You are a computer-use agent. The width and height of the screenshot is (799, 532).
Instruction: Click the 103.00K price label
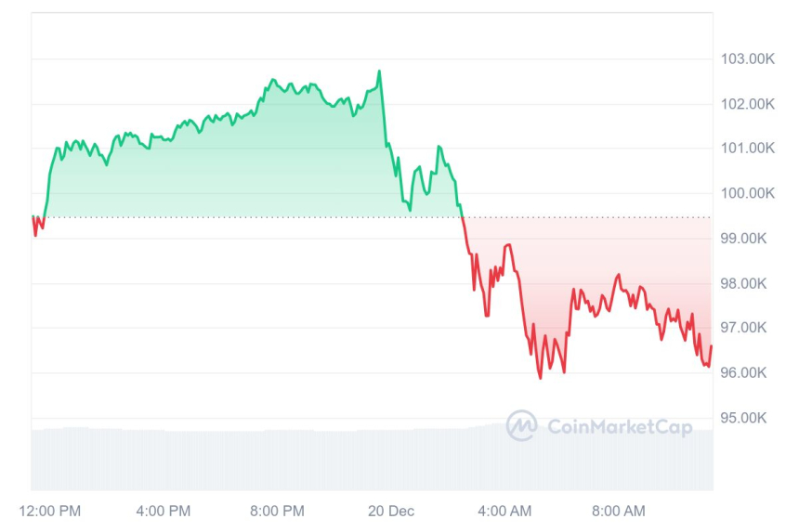(747, 58)
